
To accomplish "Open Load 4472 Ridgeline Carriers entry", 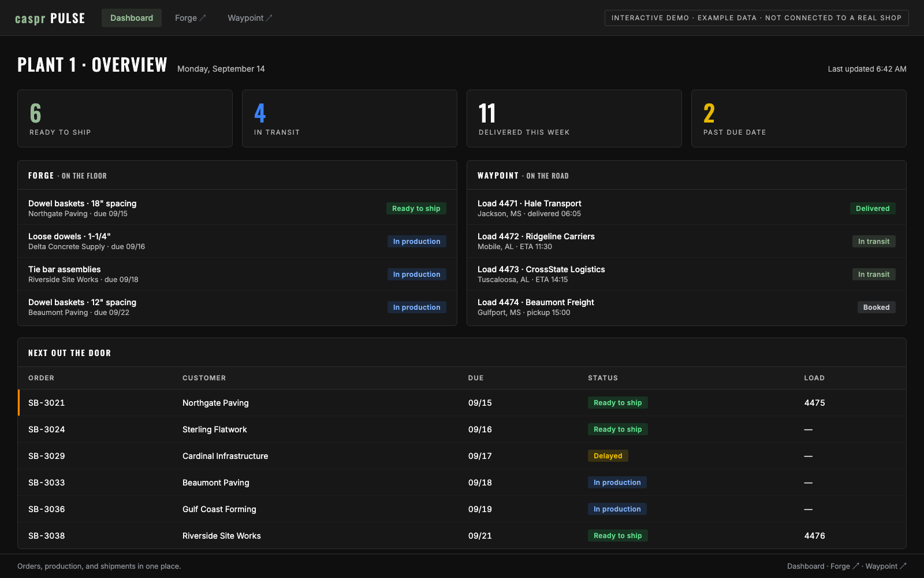I will point(687,241).
